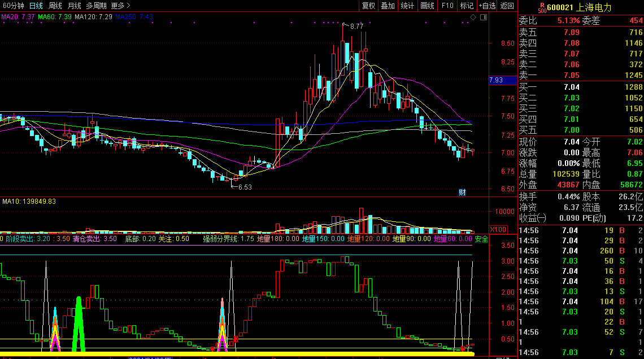The width and height of the screenshot is (644, 359).
Task: Click the 买三 price 7.02
Action: (x=572, y=108)
